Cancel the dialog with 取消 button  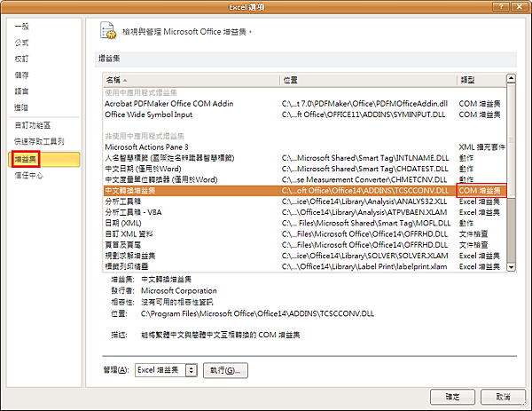[503, 397]
